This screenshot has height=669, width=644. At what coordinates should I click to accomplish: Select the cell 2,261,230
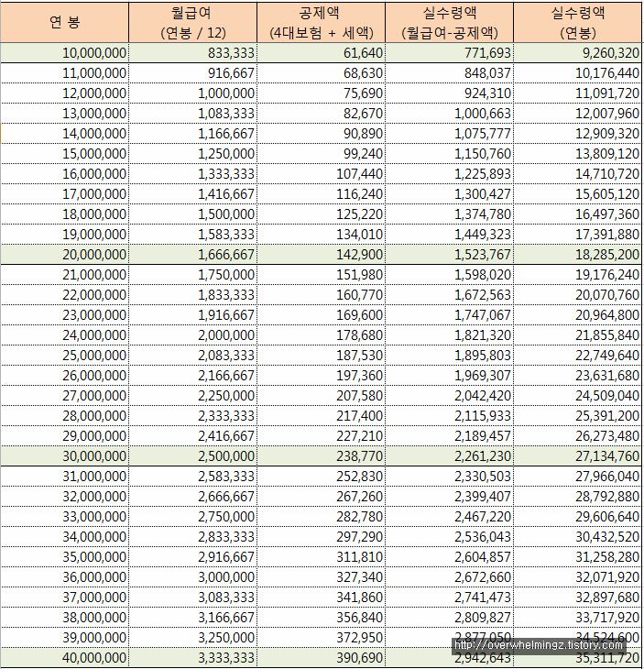(x=450, y=455)
